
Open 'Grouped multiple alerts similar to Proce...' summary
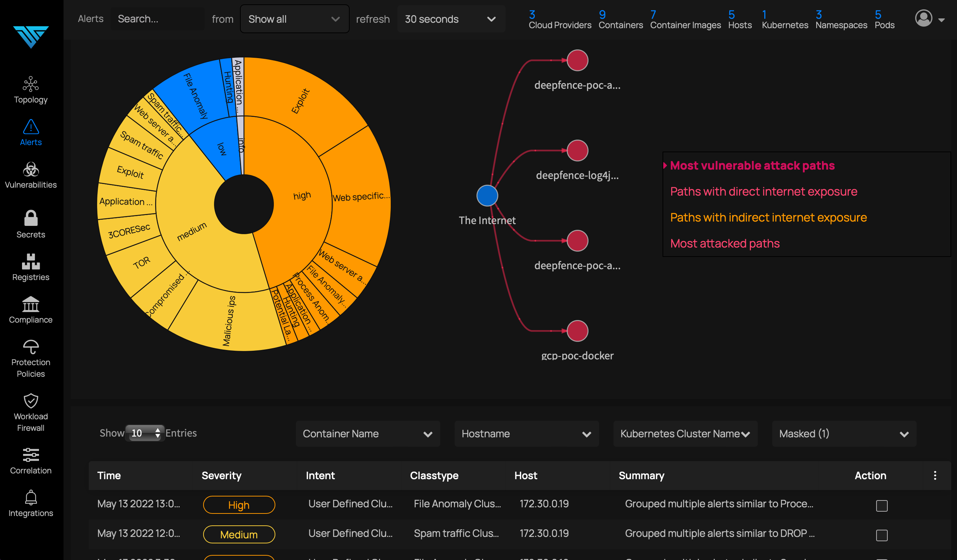[719, 504]
